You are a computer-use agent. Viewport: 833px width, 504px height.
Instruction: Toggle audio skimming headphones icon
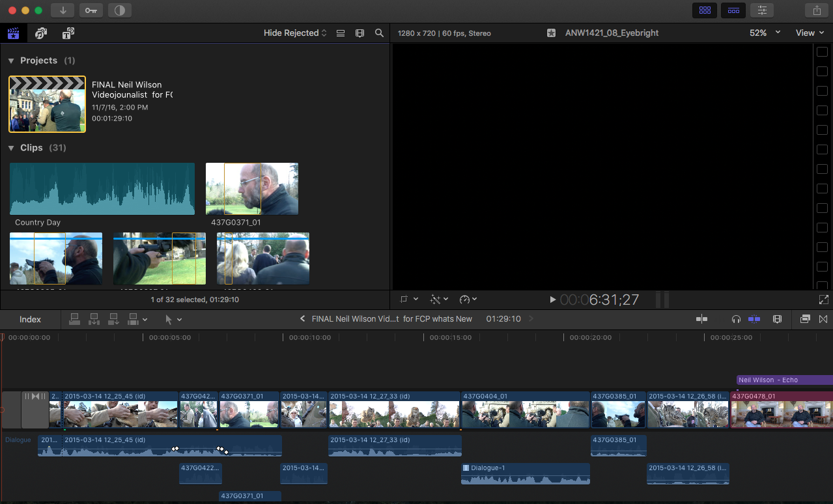click(736, 319)
